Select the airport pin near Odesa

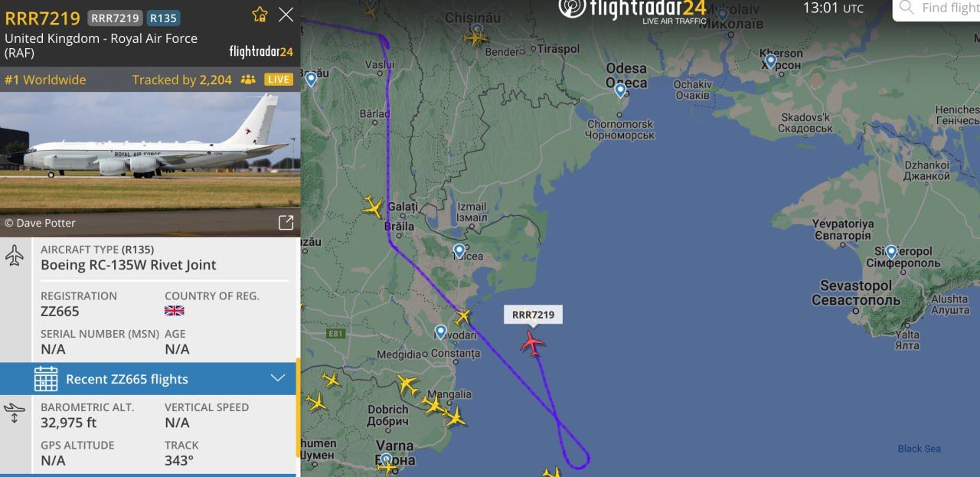[x=621, y=90]
